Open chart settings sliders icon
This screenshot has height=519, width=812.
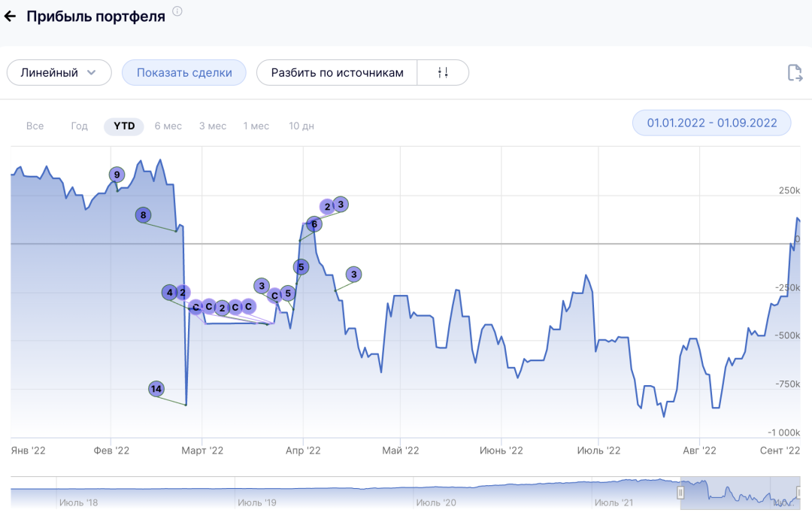click(x=443, y=73)
